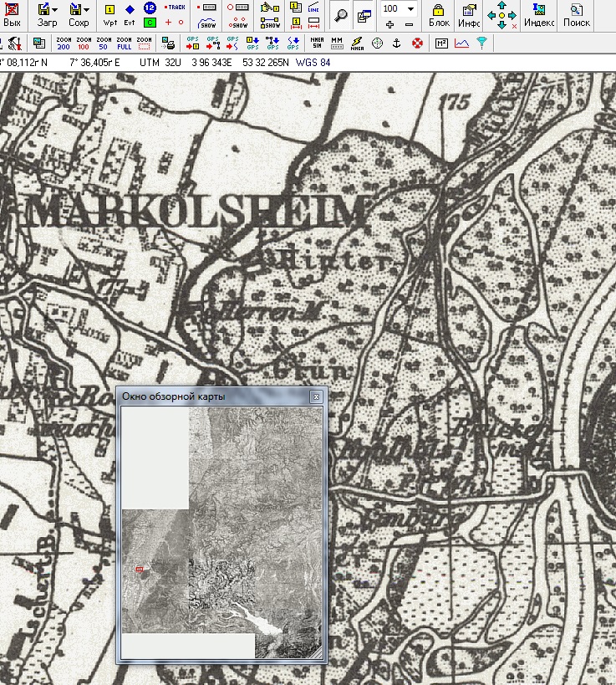Select the Evt event marker tool

pos(130,14)
